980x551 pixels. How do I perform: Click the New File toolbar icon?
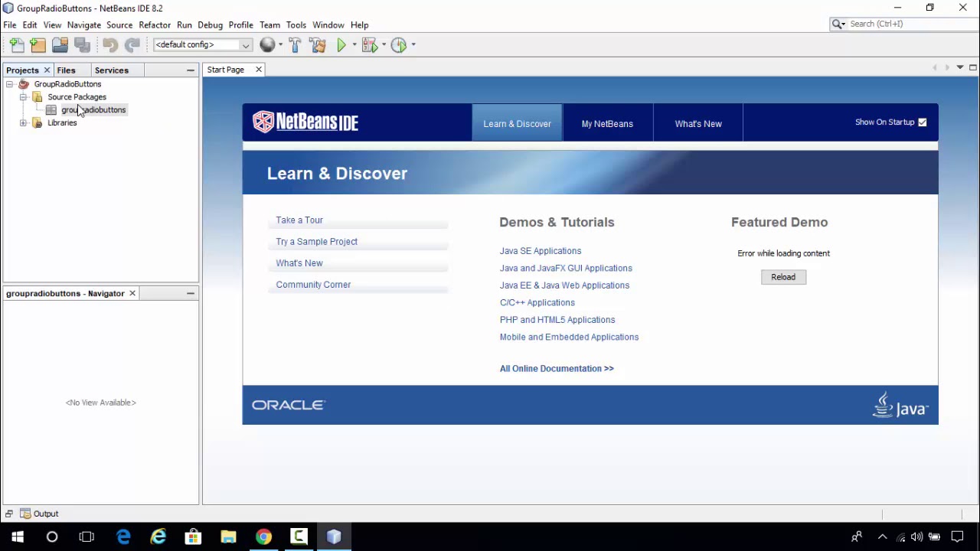[x=17, y=45]
